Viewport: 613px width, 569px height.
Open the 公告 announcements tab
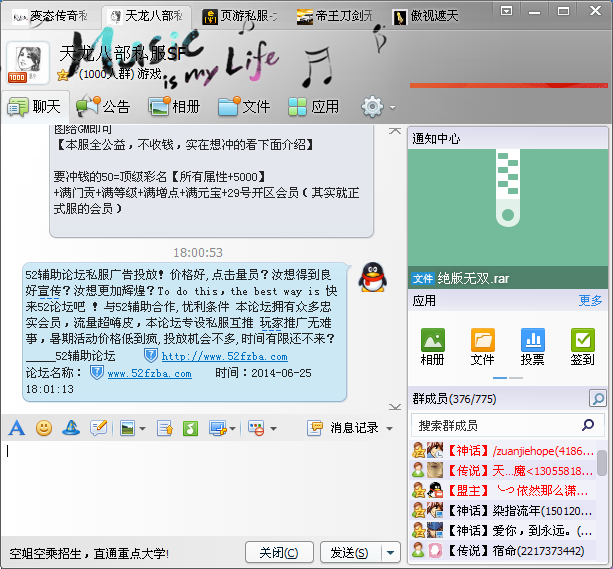pos(103,106)
